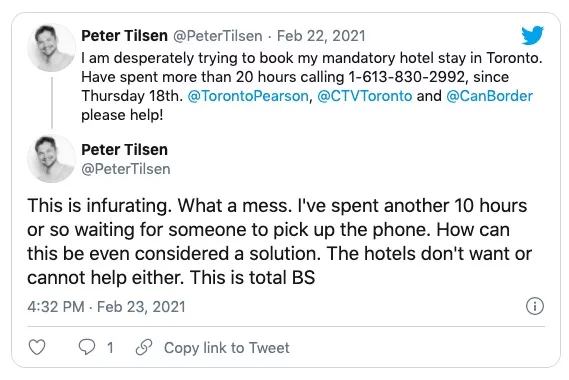569x380 pixels.
Task: Click @PeterTilsen handle in first tweet
Action: [x=217, y=36]
